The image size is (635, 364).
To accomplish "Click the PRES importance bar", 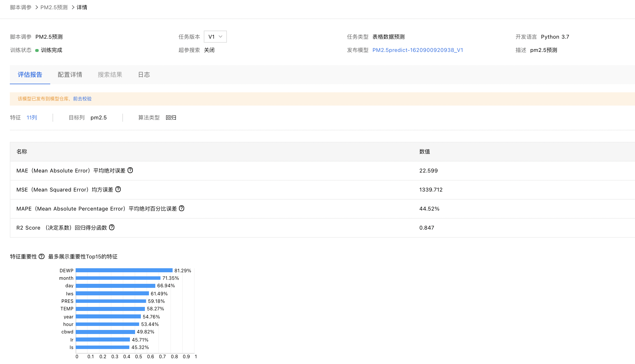I will pos(111,301).
